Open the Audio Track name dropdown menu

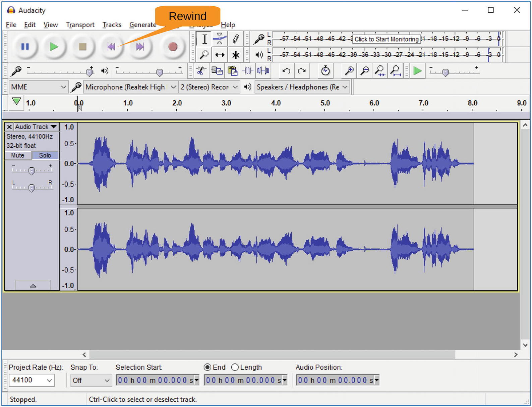(x=36, y=126)
